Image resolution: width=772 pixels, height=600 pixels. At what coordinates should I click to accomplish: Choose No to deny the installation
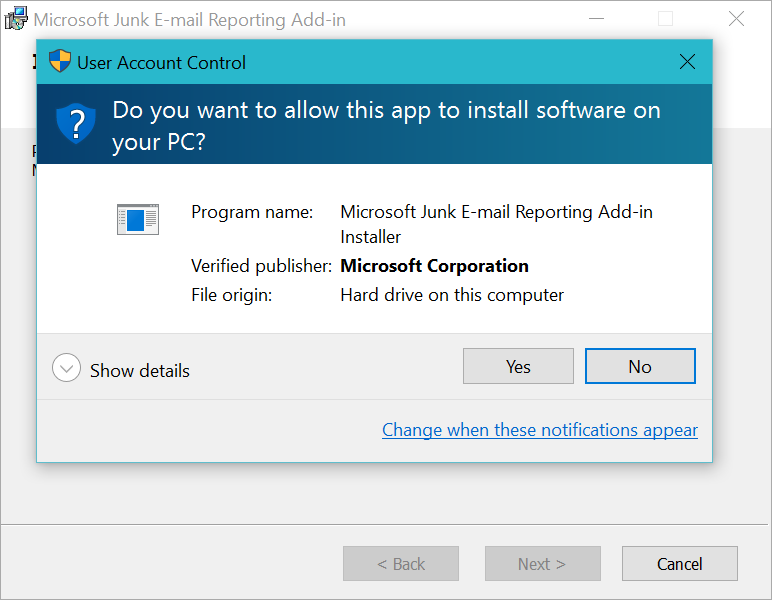[x=640, y=366]
